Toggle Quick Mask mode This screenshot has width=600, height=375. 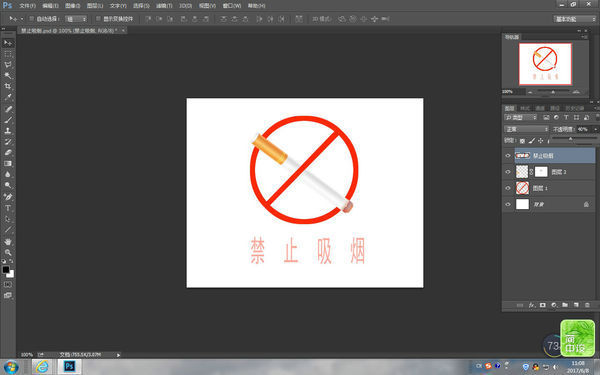(8, 285)
